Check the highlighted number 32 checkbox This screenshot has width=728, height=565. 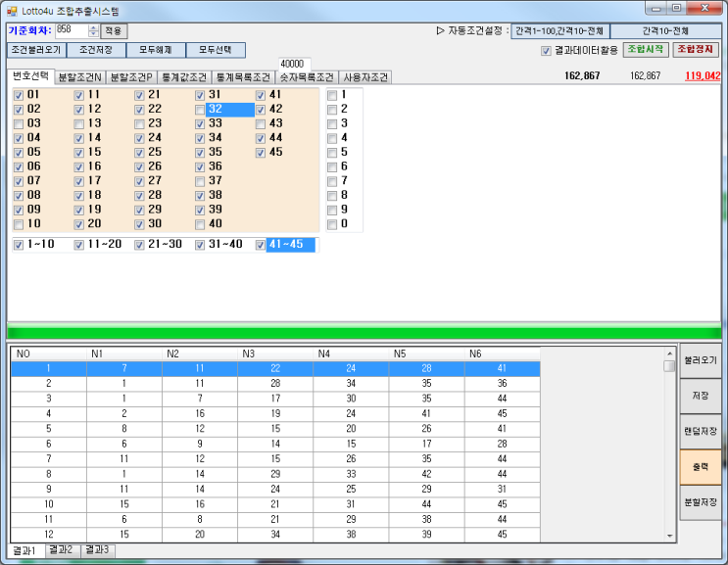coord(200,110)
